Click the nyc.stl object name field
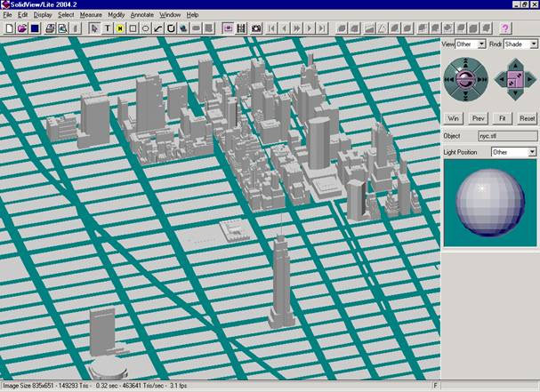540x392 pixels. pyautogui.click(x=506, y=136)
